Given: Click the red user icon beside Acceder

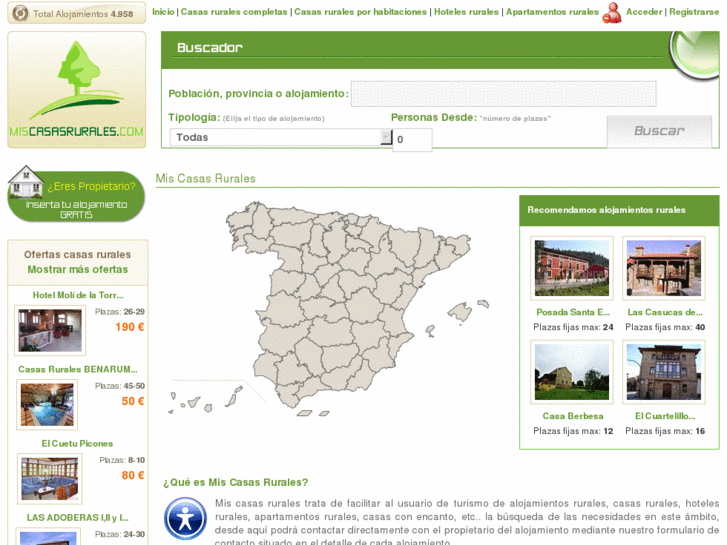Looking at the screenshot, I should (612, 13).
